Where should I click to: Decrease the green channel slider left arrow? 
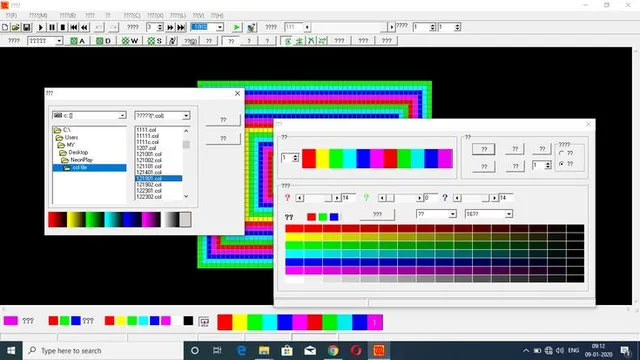coord(382,198)
